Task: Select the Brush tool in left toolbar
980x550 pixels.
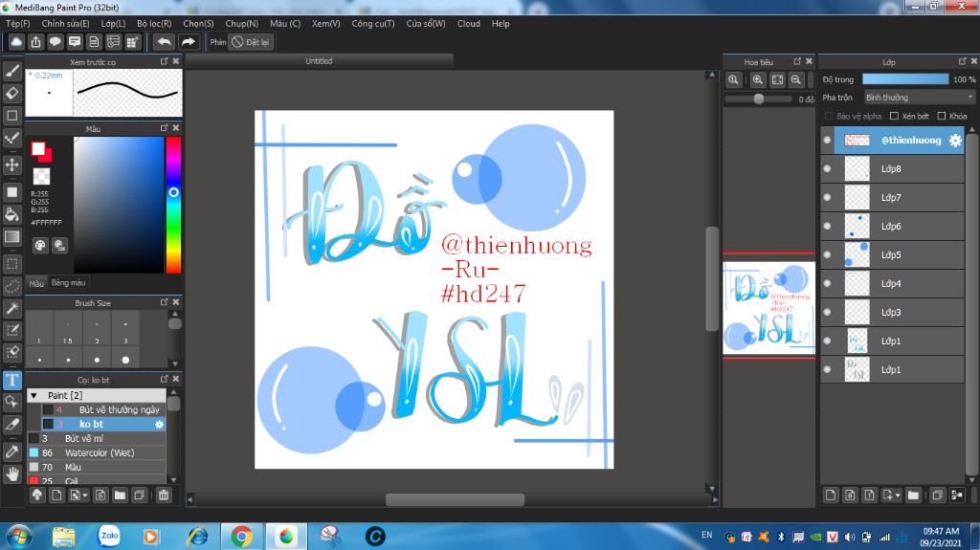Action: click(11, 71)
